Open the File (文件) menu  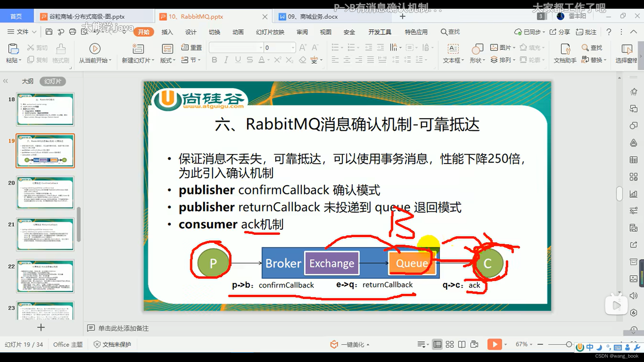(x=22, y=32)
